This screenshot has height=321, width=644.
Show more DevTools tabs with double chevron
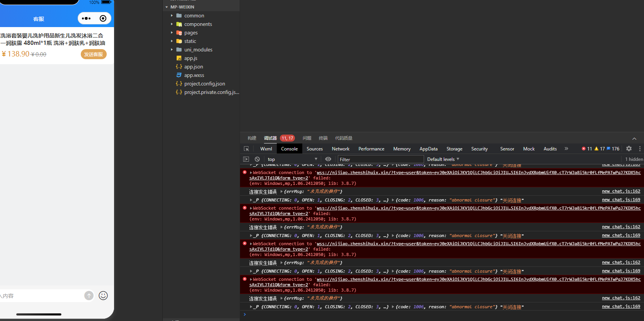point(566,149)
